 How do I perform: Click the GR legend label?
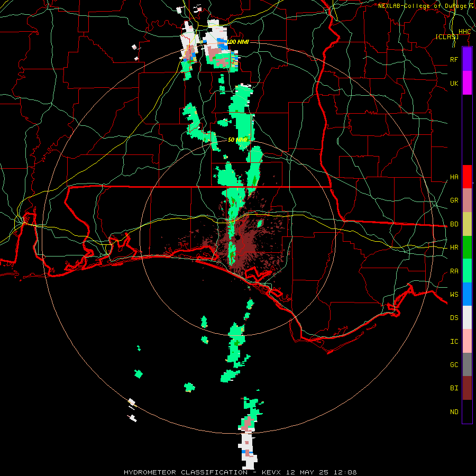[454, 200]
